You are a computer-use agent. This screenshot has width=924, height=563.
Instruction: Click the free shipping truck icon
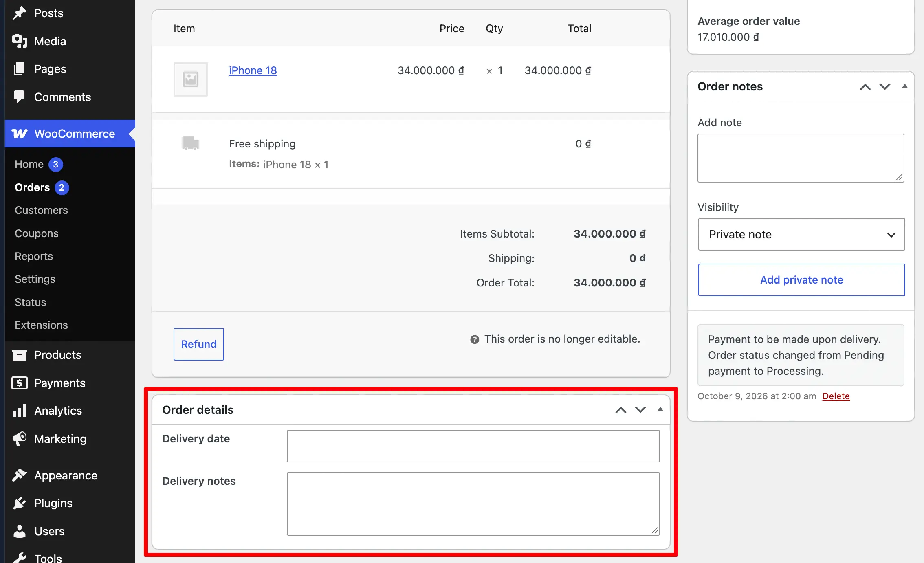coord(190,143)
